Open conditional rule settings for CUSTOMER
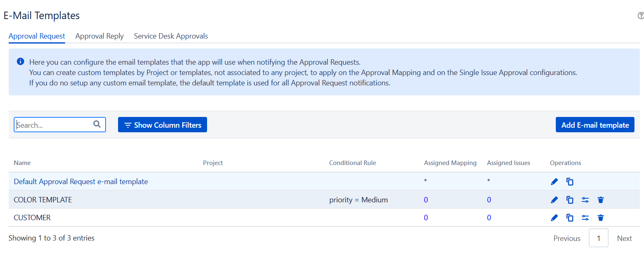The image size is (644, 260). coord(585,218)
